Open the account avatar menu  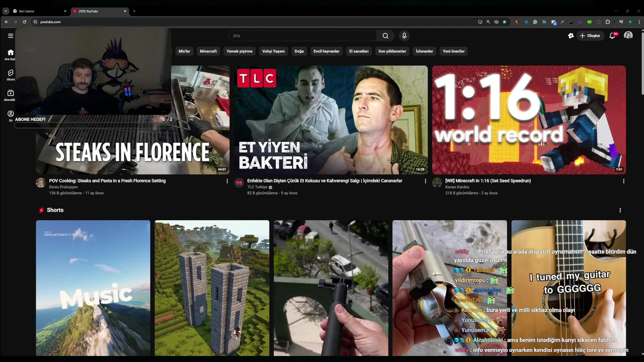pos(628,36)
